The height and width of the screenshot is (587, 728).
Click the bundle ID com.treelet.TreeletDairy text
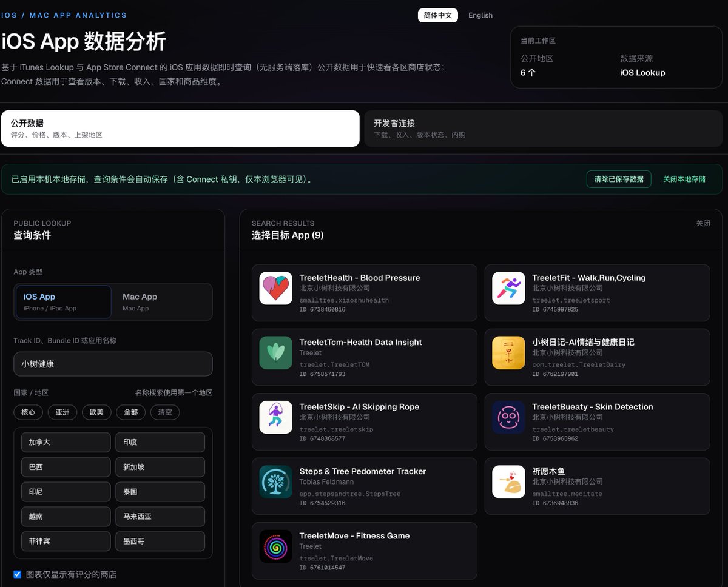[x=579, y=364]
